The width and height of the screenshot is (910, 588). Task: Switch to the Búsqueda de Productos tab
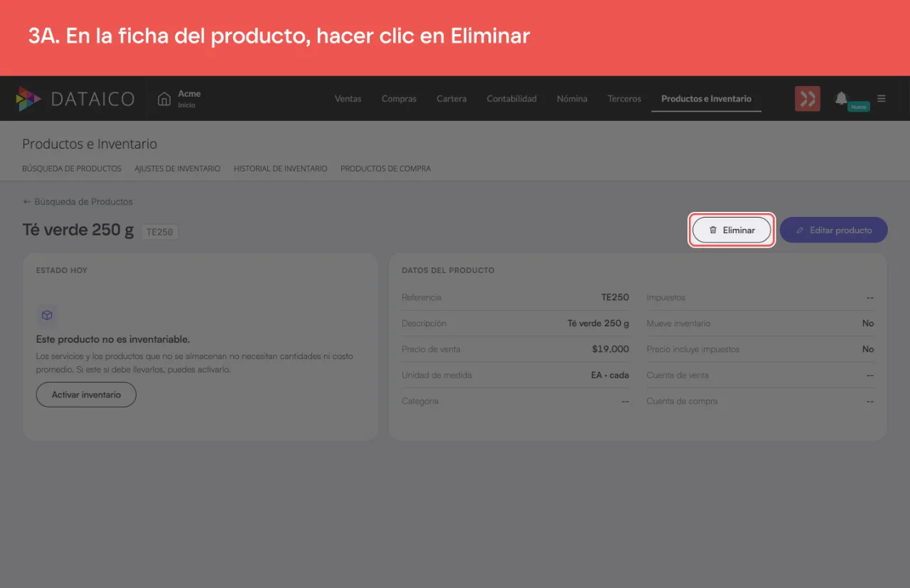72,169
